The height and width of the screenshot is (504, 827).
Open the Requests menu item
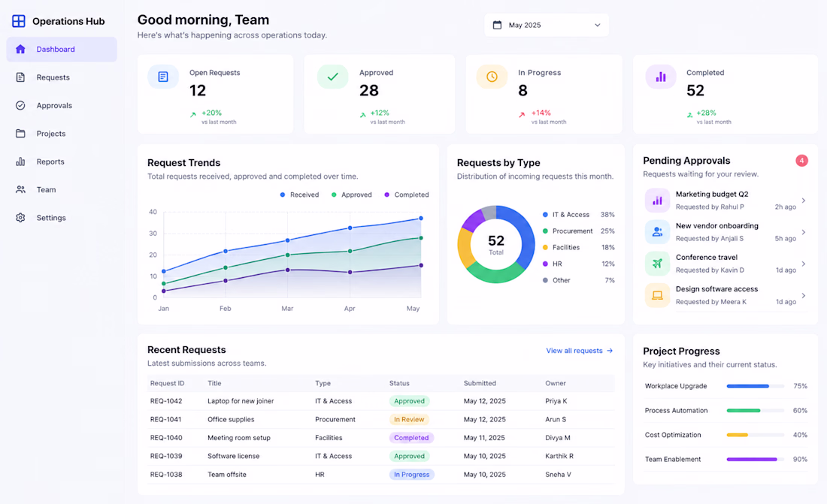[x=62, y=77]
